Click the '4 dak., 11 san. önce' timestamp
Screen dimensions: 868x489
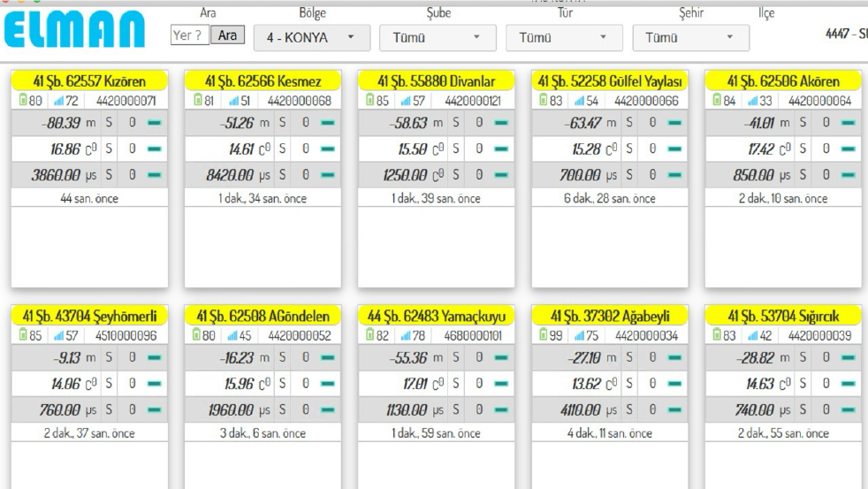tap(610, 433)
